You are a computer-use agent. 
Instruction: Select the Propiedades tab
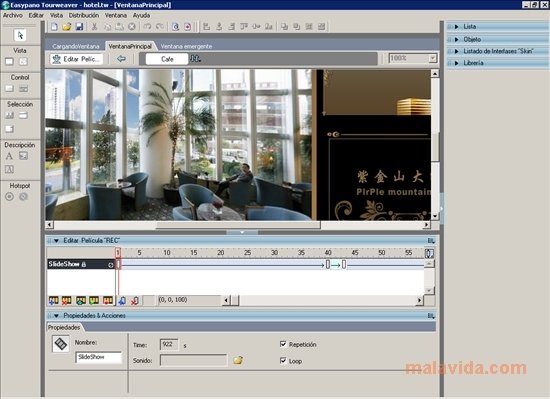tap(64, 327)
